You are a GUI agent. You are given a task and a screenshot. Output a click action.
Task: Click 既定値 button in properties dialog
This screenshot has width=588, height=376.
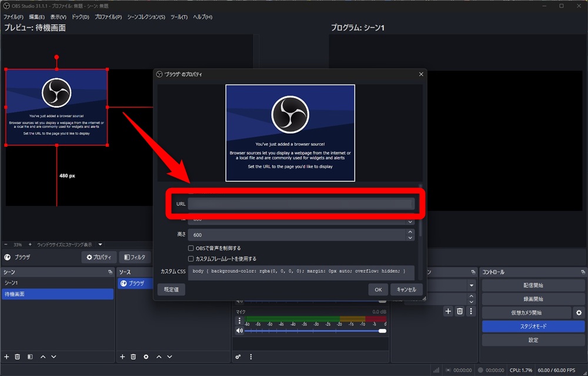coord(171,290)
